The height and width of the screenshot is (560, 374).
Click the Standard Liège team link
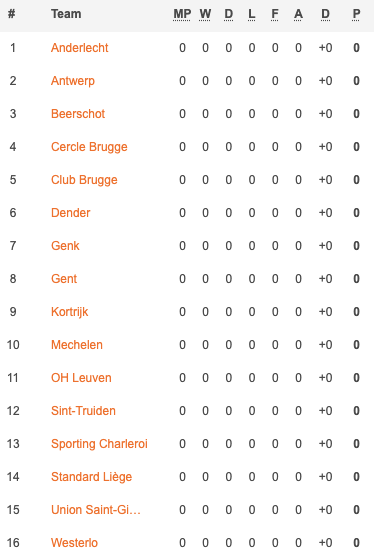click(x=91, y=477)
